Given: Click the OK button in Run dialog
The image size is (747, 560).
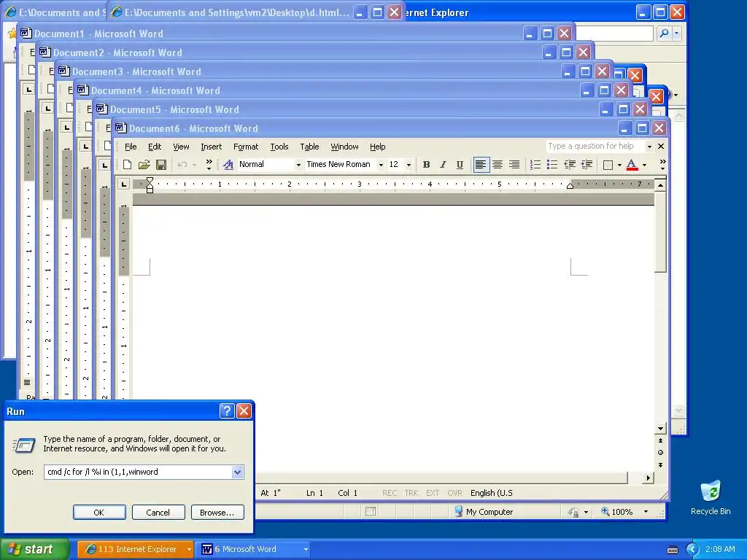Looking at the screenshot, I should pyautogui.click(x=99, y=513).
